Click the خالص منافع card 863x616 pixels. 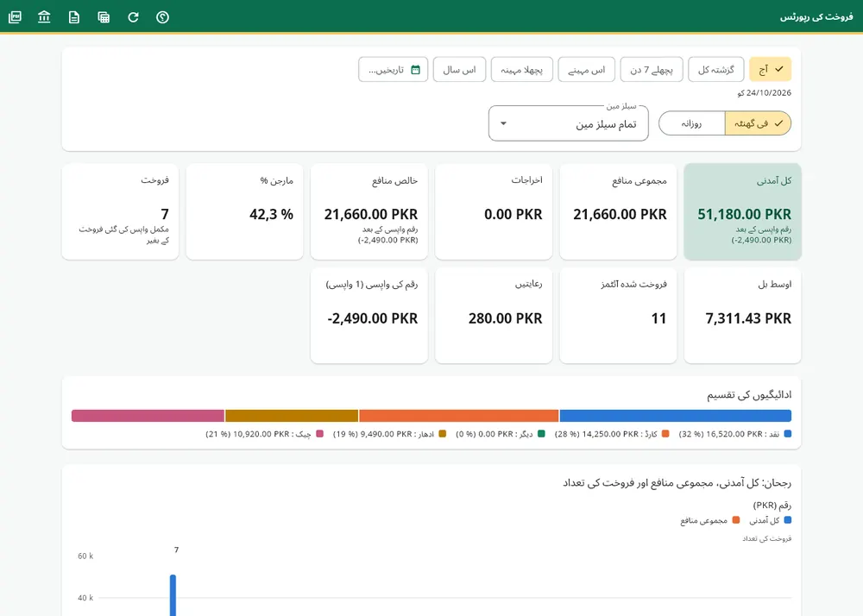coord(369,211)
